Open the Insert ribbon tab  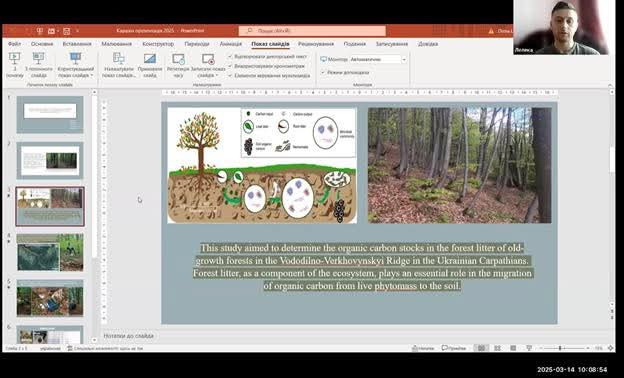77,44
